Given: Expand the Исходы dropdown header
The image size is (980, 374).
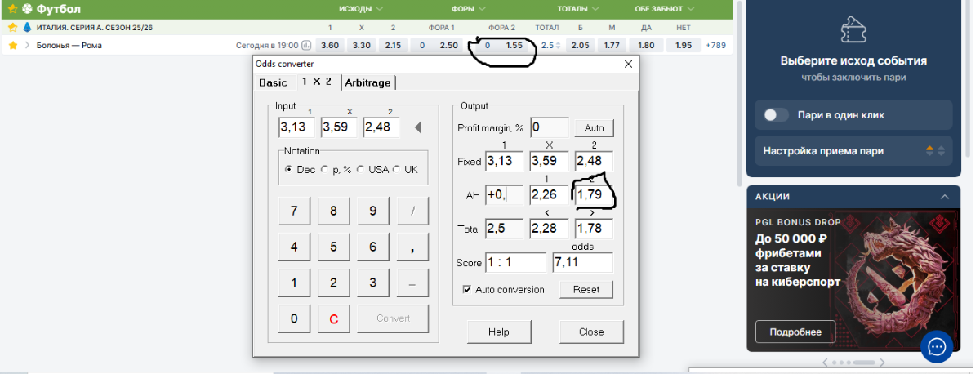Looking at the screenshot, I should (361, 9).
